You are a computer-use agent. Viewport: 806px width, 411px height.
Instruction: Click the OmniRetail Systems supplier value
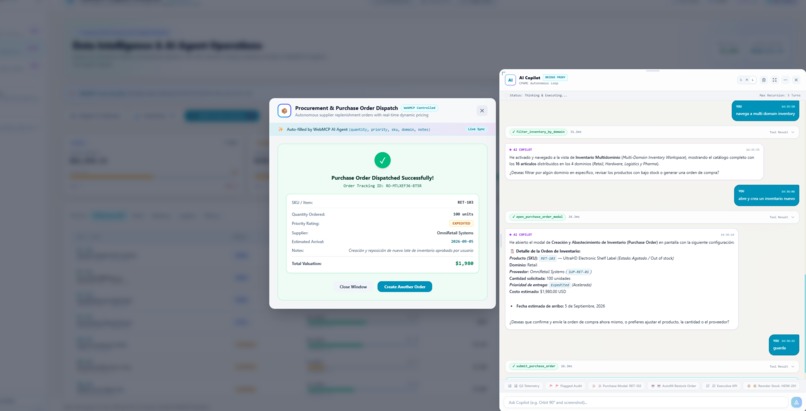pyautogui.click(x=455, y=233)
